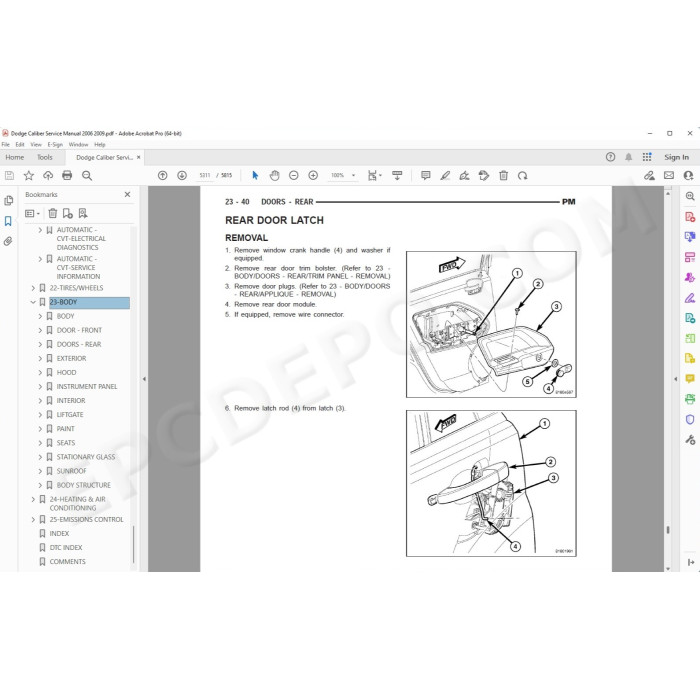
Task: Delete selected bookmark trash icon
Action: click(53, 213)
